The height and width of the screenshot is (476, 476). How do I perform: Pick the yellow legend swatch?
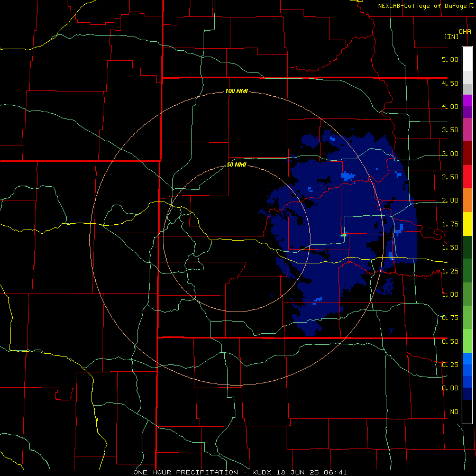467,224
